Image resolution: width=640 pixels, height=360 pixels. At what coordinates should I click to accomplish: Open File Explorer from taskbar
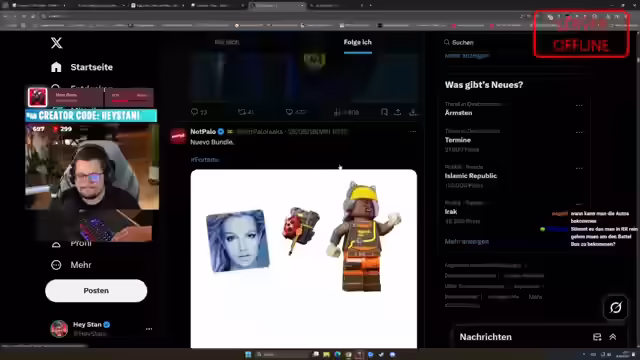(x=326, y=354)
